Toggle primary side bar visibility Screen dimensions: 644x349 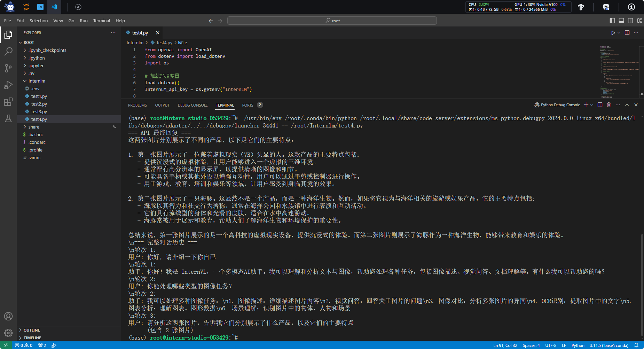[612, 21]
